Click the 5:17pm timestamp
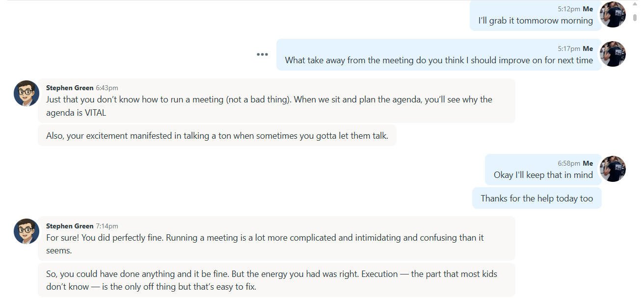Screen dimensions: 644x298 (568, 49)
